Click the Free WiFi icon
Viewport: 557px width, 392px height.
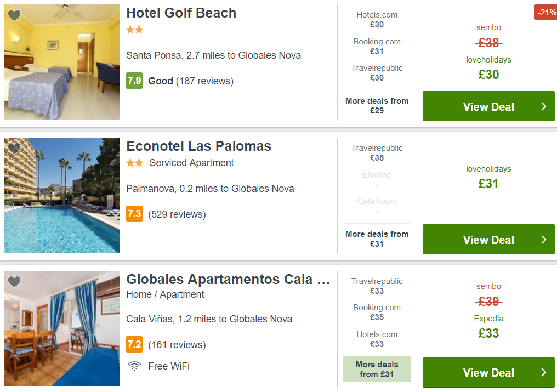(134, 366)
